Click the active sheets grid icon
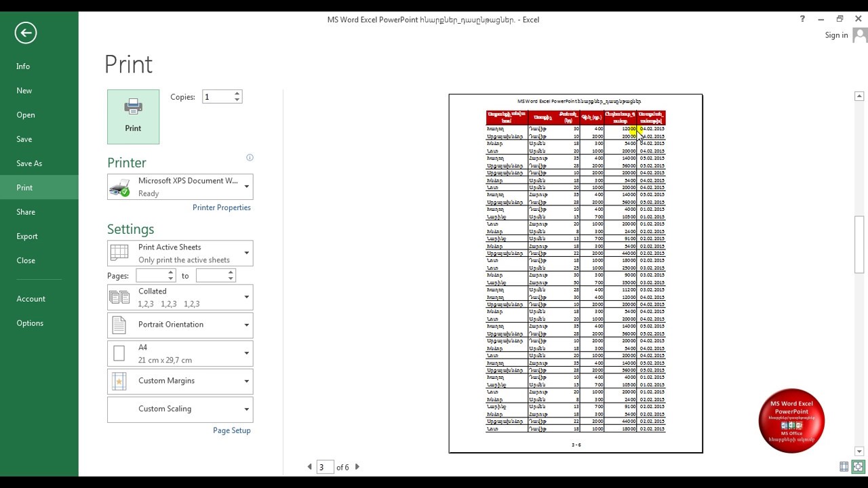The width and height of the screenshot is (868, 488). tap(119, 253)
